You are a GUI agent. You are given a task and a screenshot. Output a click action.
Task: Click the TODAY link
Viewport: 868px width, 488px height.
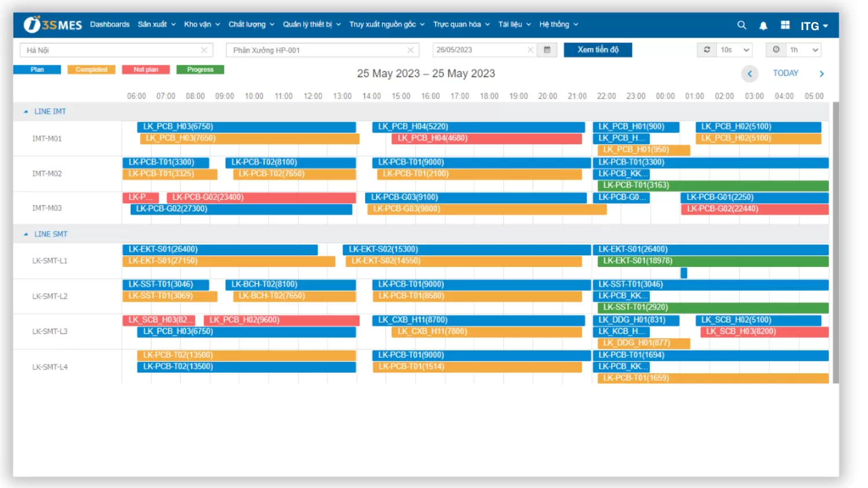click(785, 73)
